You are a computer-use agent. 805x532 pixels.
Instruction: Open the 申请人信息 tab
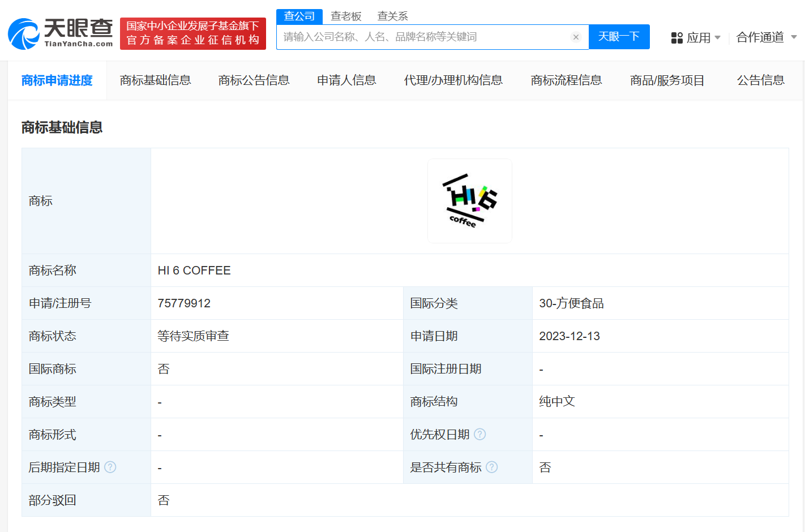346,80
